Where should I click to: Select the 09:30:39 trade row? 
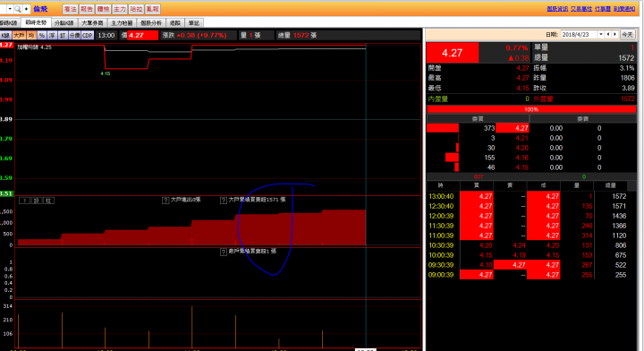coord(531,265)
